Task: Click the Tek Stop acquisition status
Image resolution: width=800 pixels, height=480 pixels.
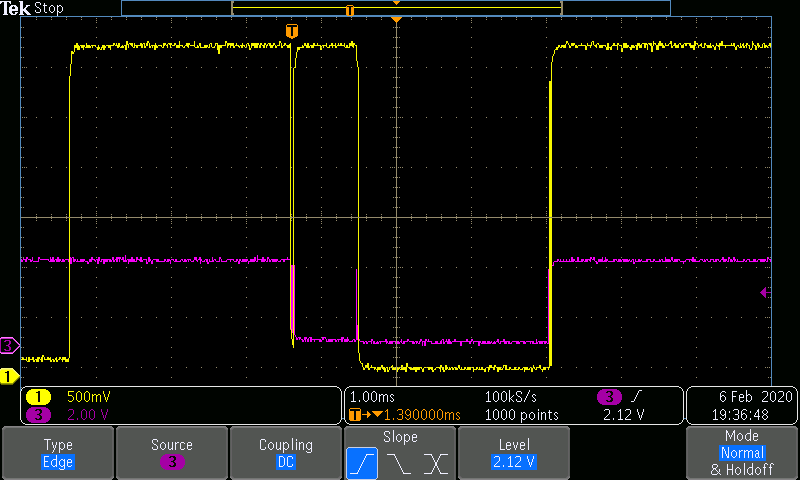Action: (32, 8)
